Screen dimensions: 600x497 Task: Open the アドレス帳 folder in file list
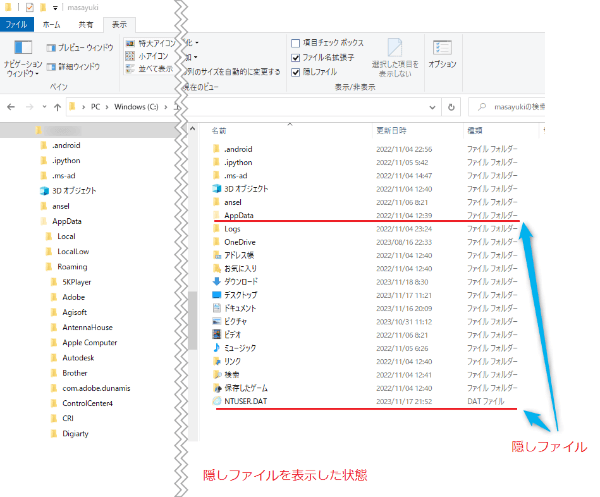pos(233,255)
